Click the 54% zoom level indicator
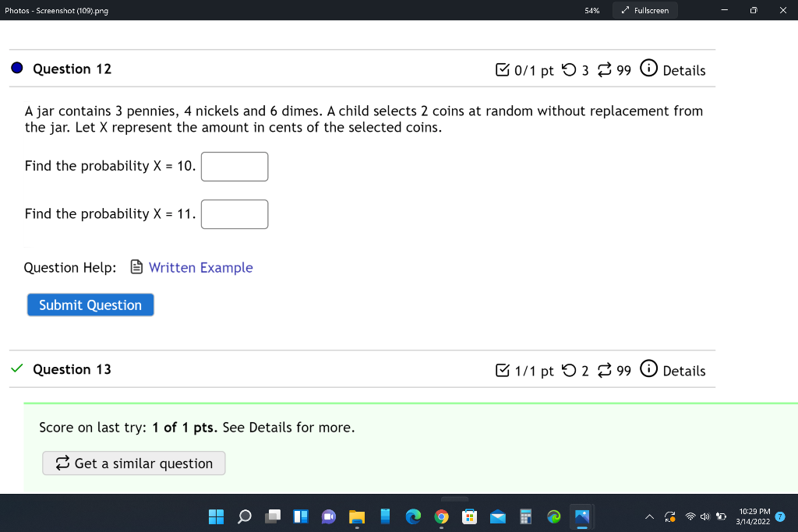This screenshot has height=532, width=798. (x=591, y=10)
